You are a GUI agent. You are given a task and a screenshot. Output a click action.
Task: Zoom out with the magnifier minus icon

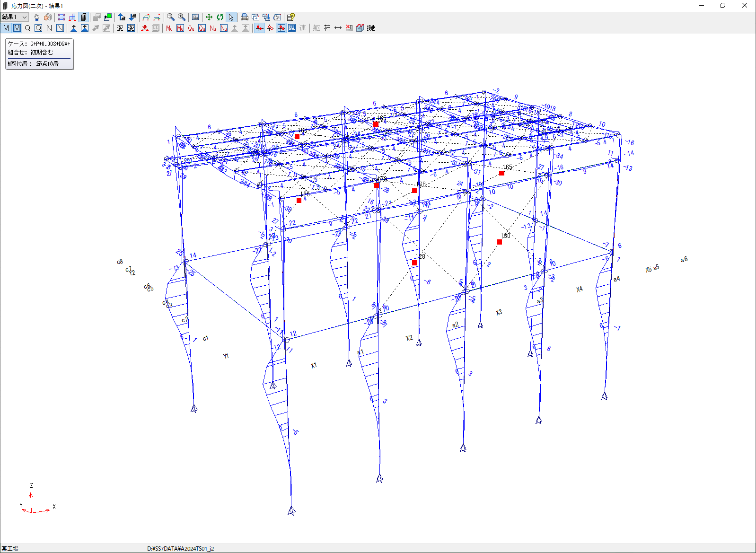171,17
